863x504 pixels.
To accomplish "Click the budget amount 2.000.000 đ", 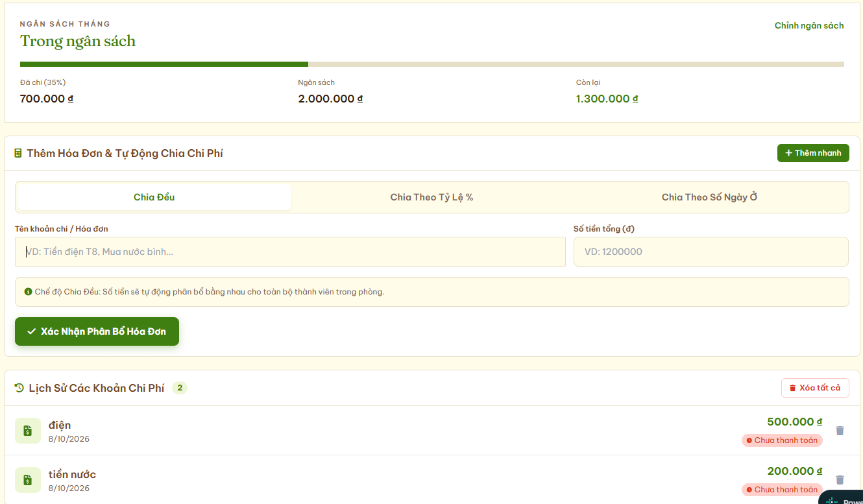I will click(330, 99).
